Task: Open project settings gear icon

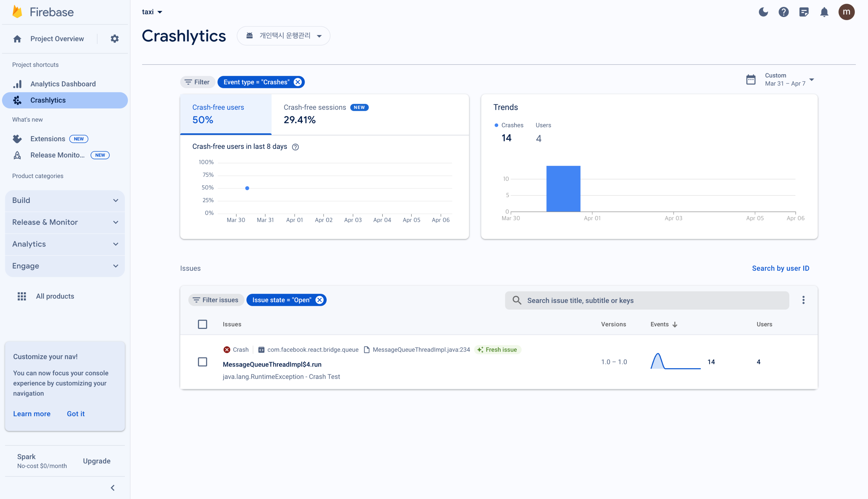Action: point(115,39)
